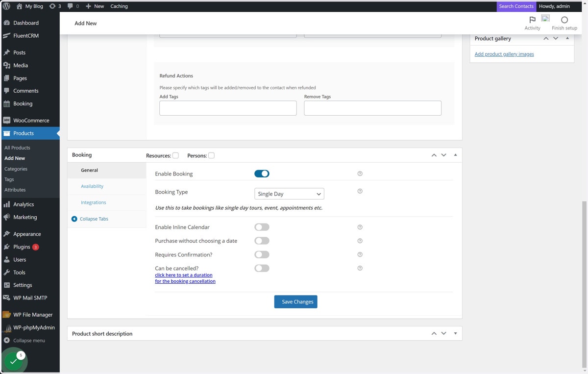The image size is (588, 374).
Task: Move Product short description panel down
Action: tap(443, 333)
